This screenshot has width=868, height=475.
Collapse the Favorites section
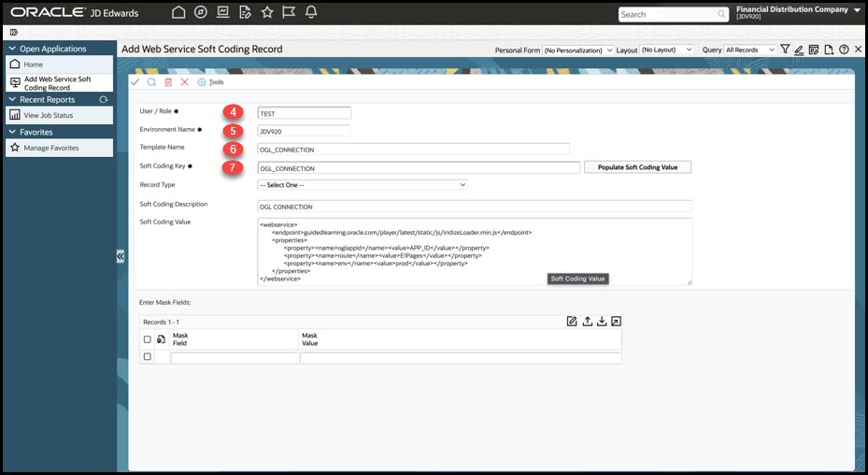pyautogui.click(x=12, y=133)
